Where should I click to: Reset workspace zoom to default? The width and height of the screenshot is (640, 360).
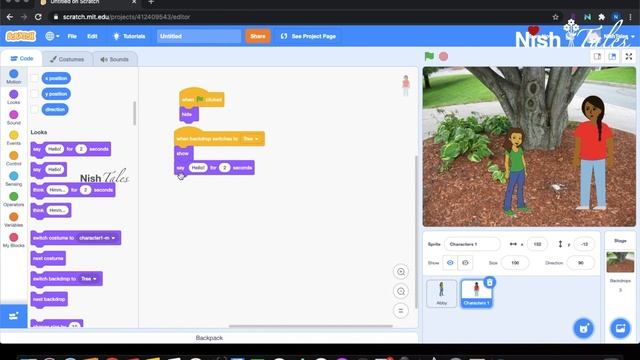tap(401, 311)
